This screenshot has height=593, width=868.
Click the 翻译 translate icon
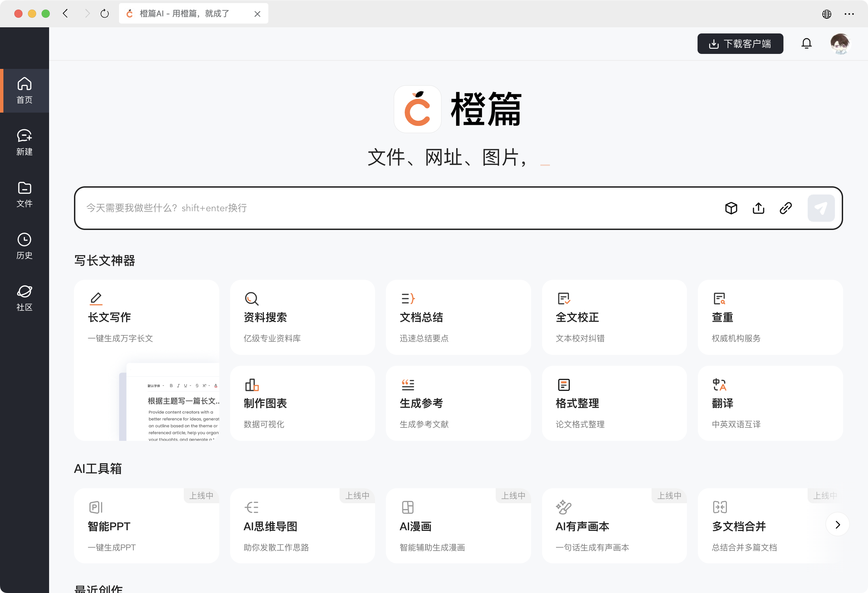click(719, 385)
